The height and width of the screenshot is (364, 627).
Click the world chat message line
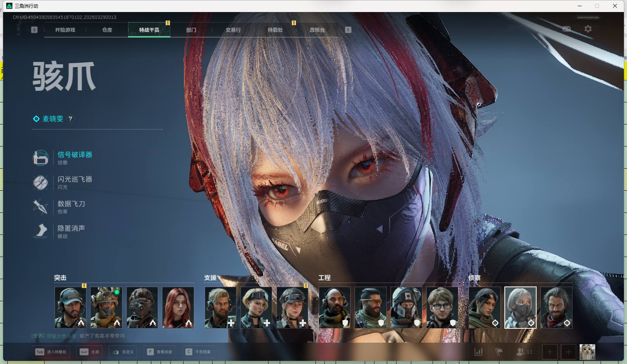(78, 336)
